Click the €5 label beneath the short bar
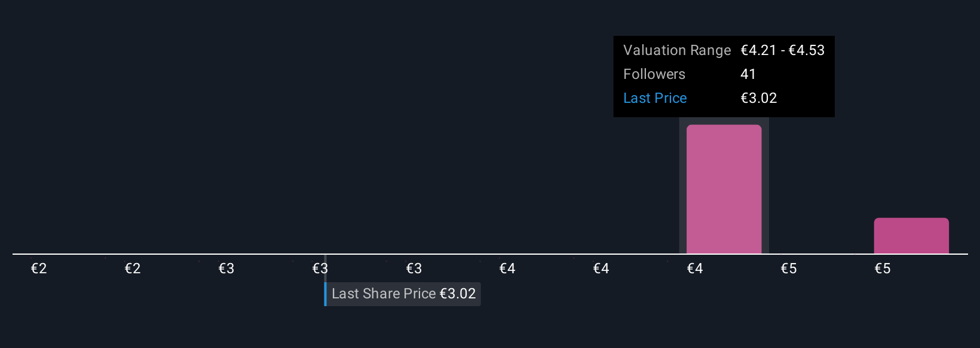This screenshot has height=348, width=980. (x=883, y=268)
